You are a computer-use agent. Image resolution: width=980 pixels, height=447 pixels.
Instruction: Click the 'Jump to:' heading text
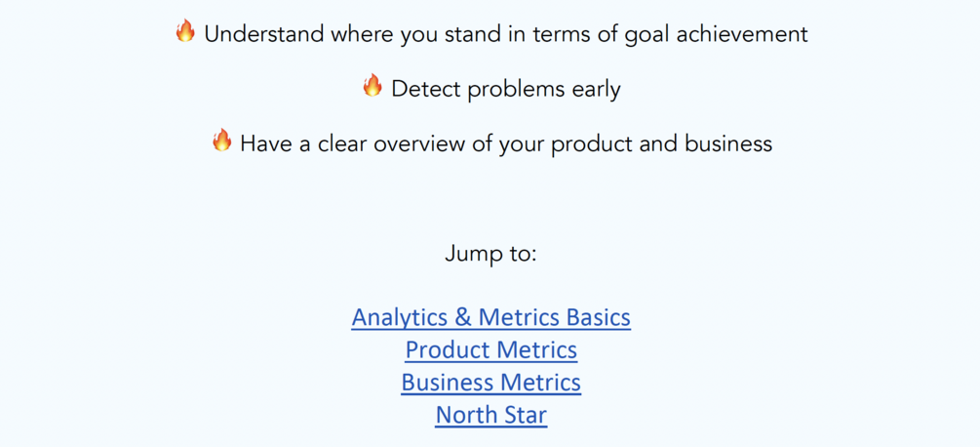point(490,254)
